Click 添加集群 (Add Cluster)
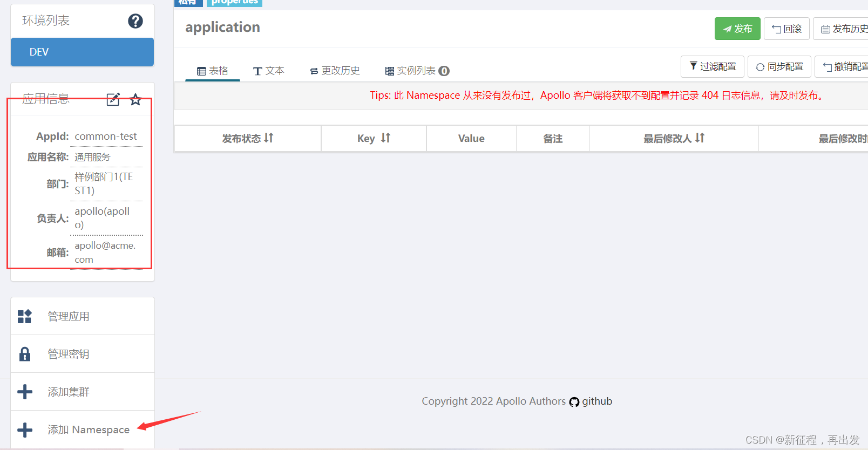868x450 pixels. (83, 392)
